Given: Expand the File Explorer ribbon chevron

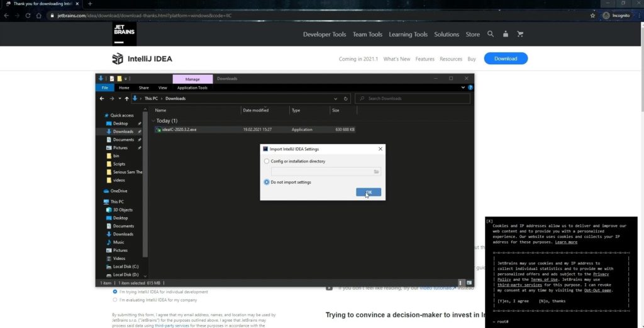Looking at the screenshot, I should click(x=464, y=88).
